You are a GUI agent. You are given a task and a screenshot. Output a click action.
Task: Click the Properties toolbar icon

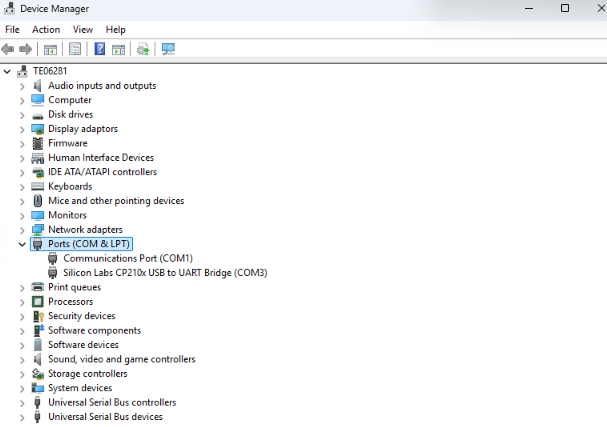click(x=74, y=49)
